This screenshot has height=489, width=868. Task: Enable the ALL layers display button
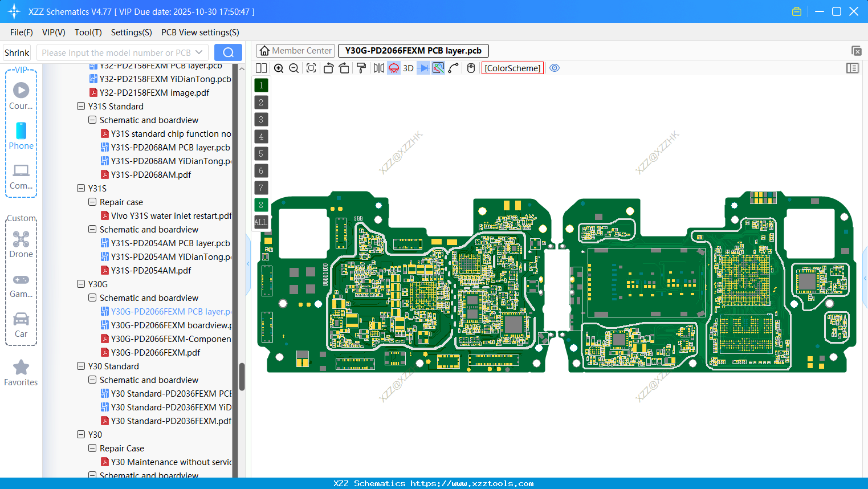[260, 222]
